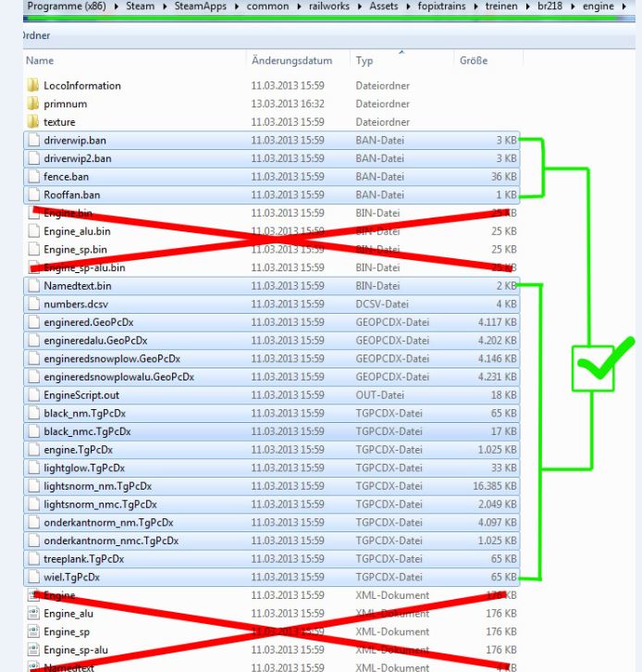Click the 36 KB size of fence.ban
Viewport: 642px width, 672px height.
click(x=503, y=177)
